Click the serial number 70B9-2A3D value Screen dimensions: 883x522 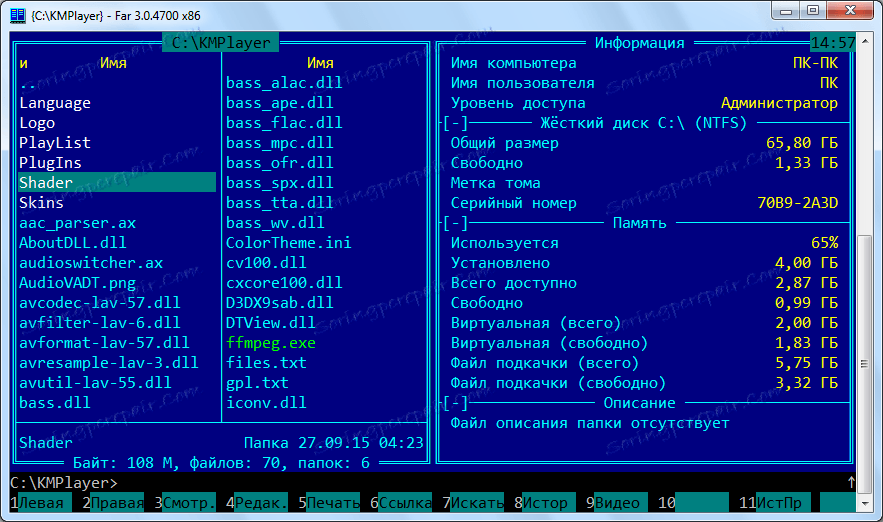pyautogui.click(x=797, y=203)
